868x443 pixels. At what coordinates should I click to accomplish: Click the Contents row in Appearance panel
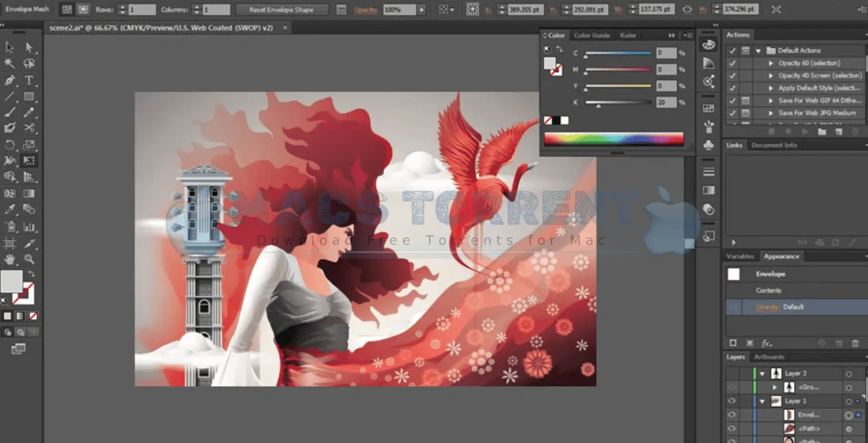tap(796, 290)
